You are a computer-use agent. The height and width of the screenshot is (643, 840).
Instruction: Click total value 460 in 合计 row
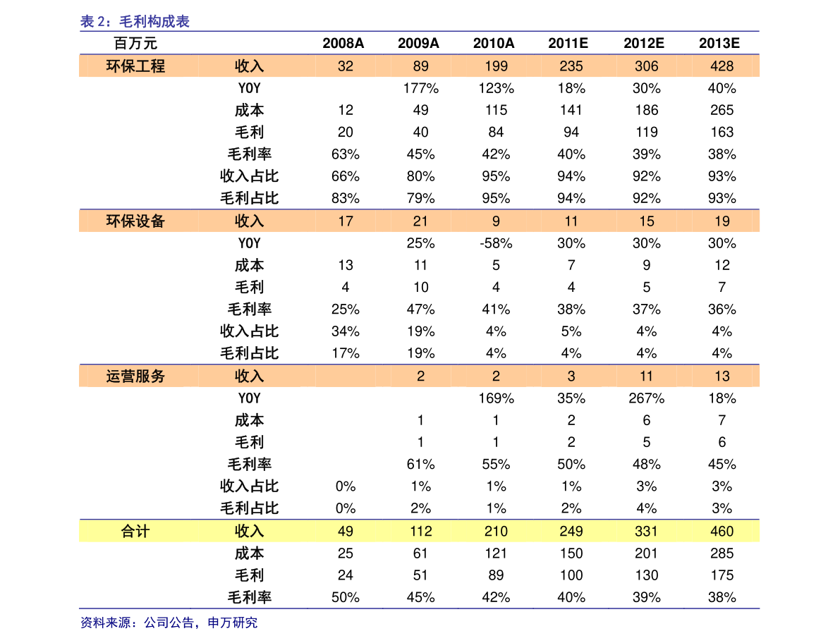click(722, 532)
